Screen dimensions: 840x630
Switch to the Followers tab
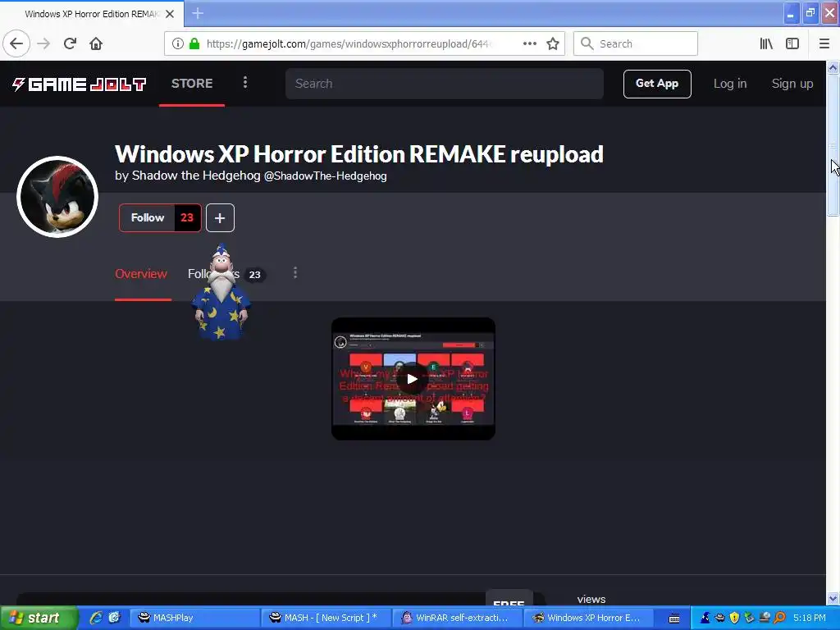pos(213,274)
